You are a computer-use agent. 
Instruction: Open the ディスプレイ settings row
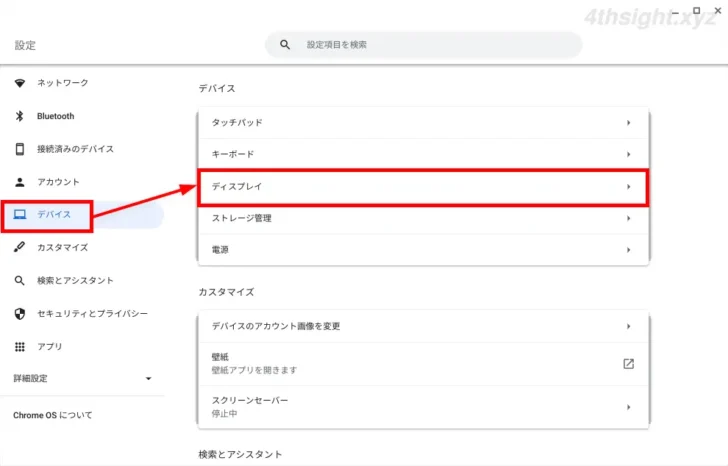[423, 187]
